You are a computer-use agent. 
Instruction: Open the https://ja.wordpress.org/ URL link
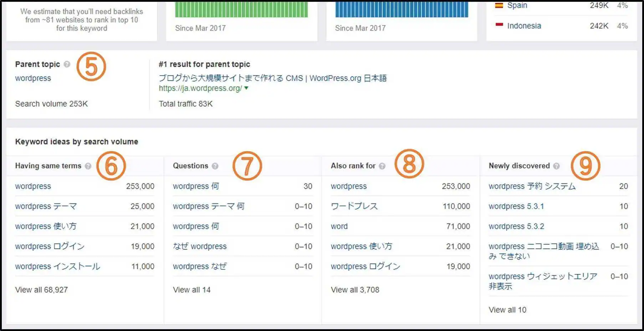[200, 88]
